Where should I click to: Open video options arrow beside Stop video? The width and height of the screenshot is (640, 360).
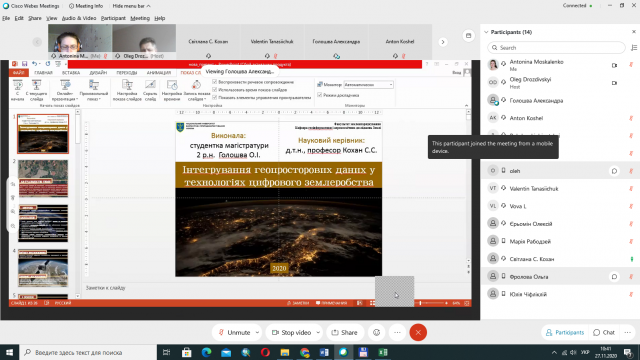pyautogui.click(x=318, y=333)
